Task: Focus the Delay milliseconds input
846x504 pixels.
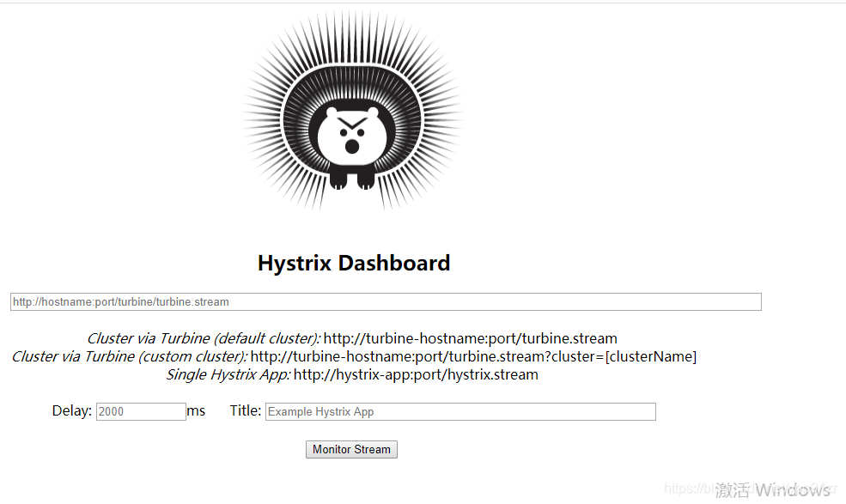Action: click(141, 411)
